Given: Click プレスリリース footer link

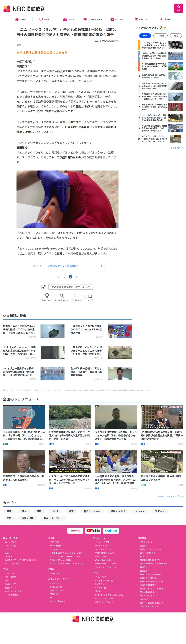Looking at the screenshot, I should pyautogui.click(x=146, y=542).
